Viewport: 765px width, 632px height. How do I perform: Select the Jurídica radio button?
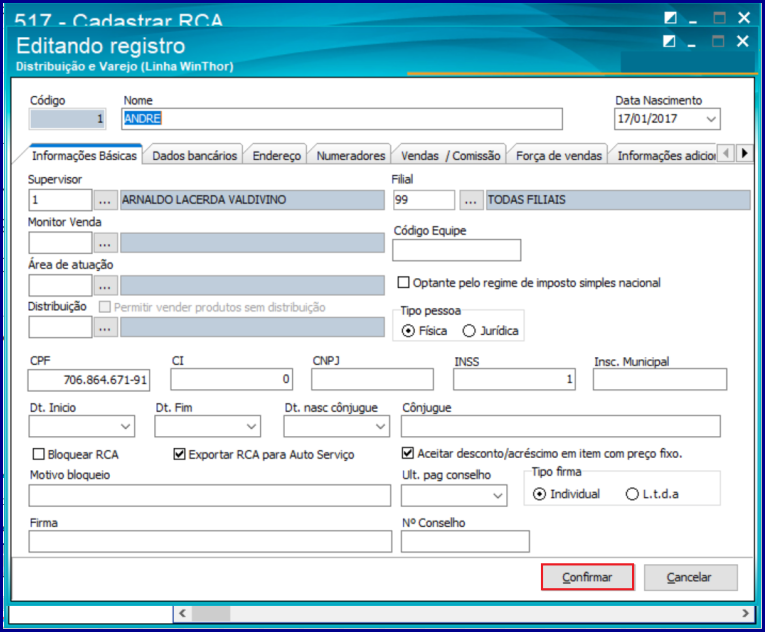(469, 331)
